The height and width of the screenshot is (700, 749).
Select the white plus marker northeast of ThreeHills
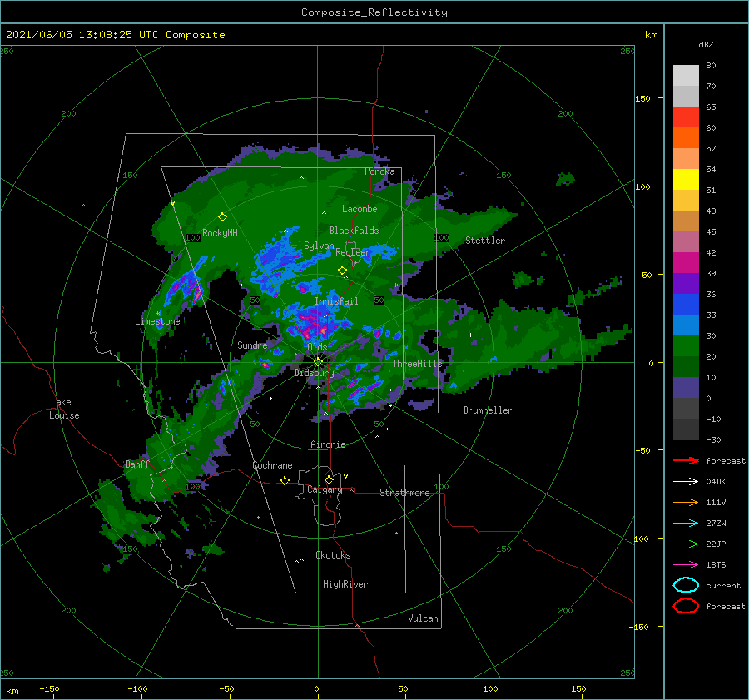pos(470,335)
